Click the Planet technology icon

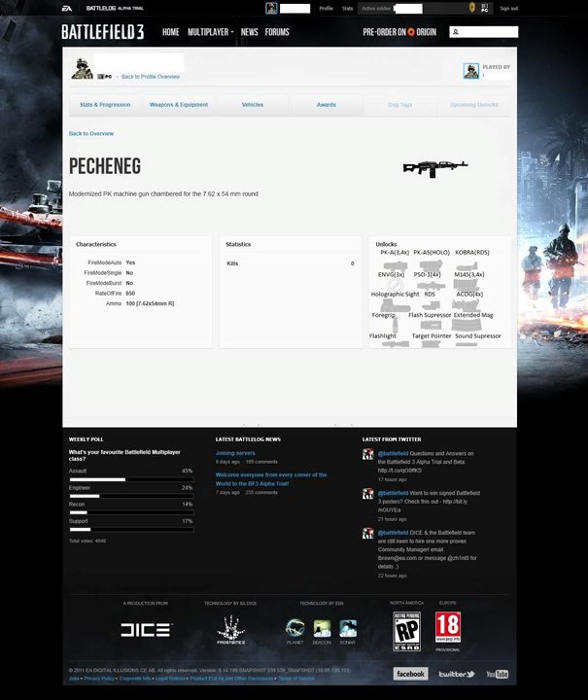[x=294, y=628]
